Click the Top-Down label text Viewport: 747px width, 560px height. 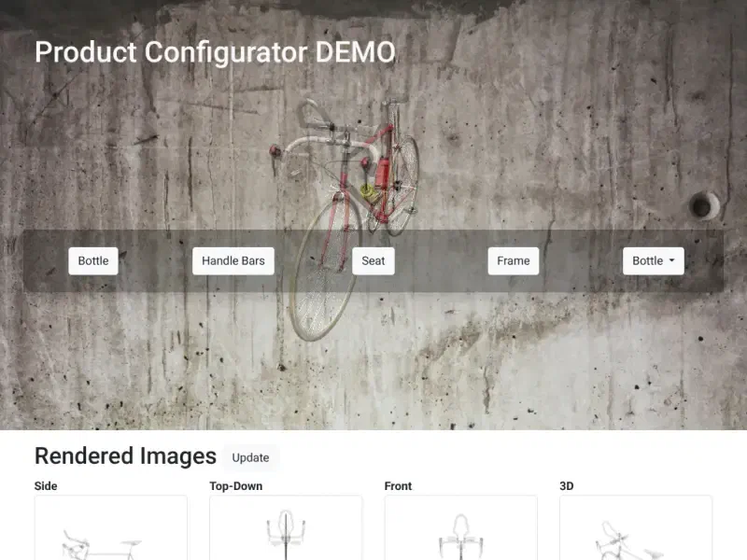(x=236, y=486)
